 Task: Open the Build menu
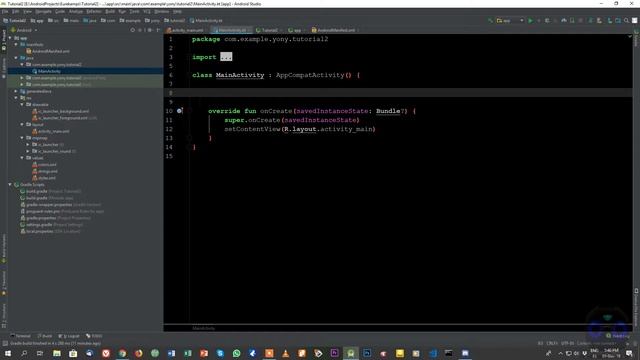click(x=110, y=11)
